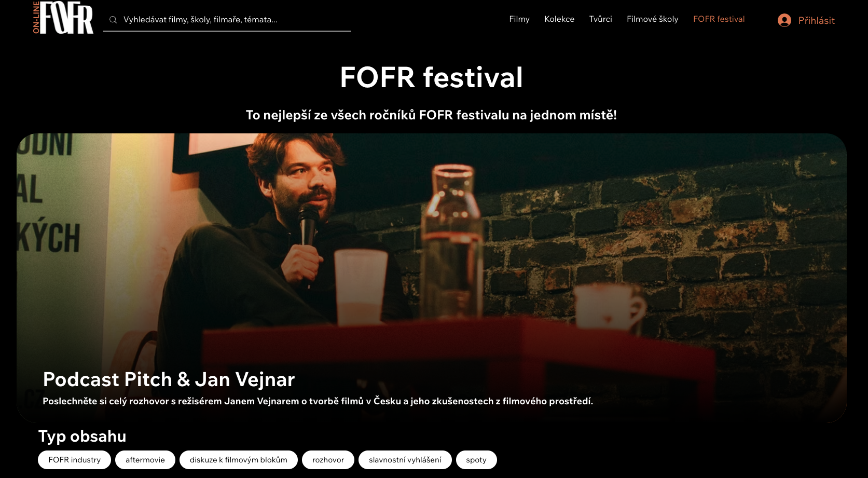This screenshot has height=478, width=868.
Task: Select the FOFR festival nav link
Action: click(x=719, y=19)
